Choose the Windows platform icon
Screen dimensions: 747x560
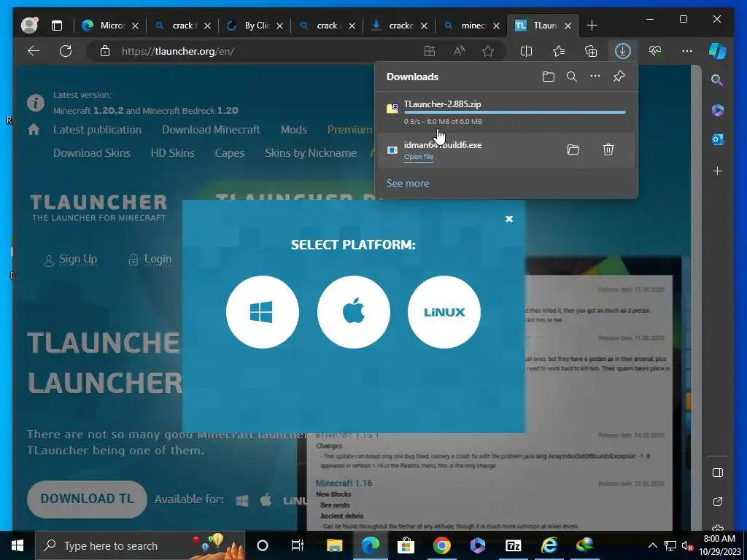[263, 312]
